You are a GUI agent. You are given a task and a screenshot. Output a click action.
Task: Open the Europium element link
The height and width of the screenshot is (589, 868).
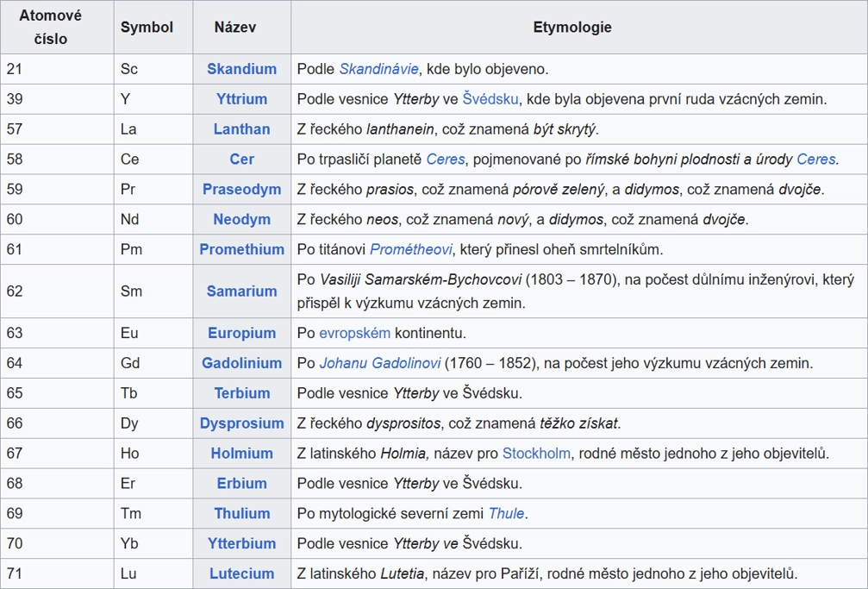241,333
